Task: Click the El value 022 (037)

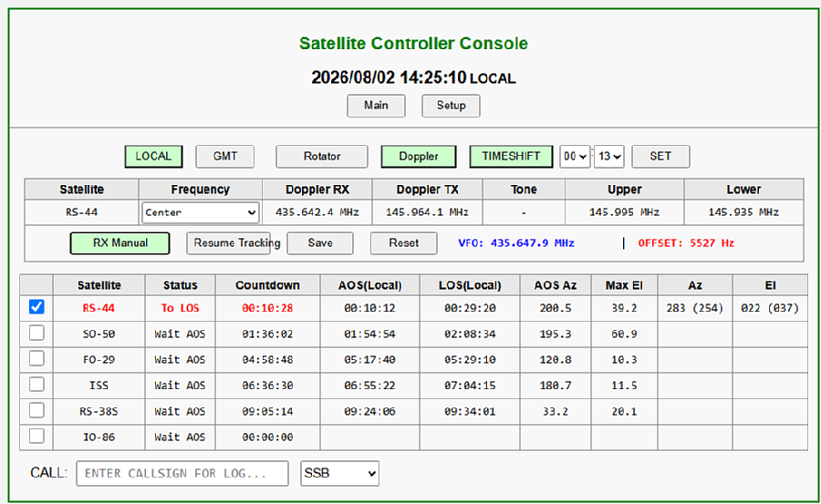Action: click(770, 308)
